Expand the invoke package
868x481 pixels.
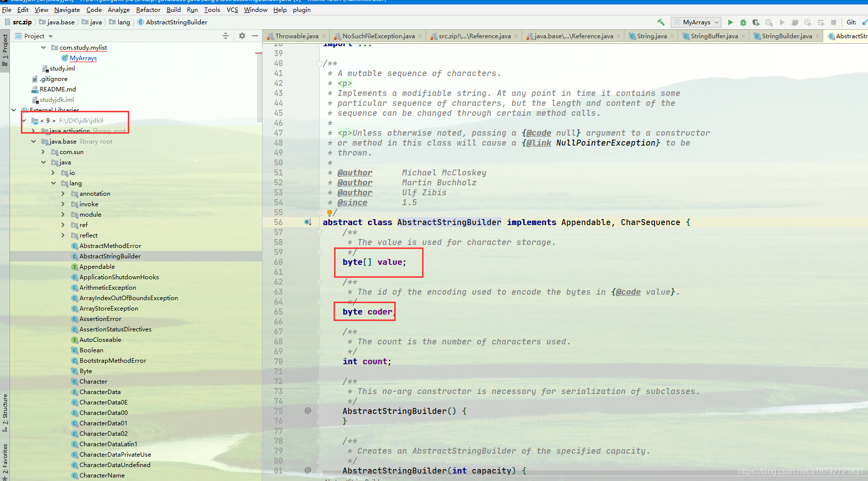[63, 204]
